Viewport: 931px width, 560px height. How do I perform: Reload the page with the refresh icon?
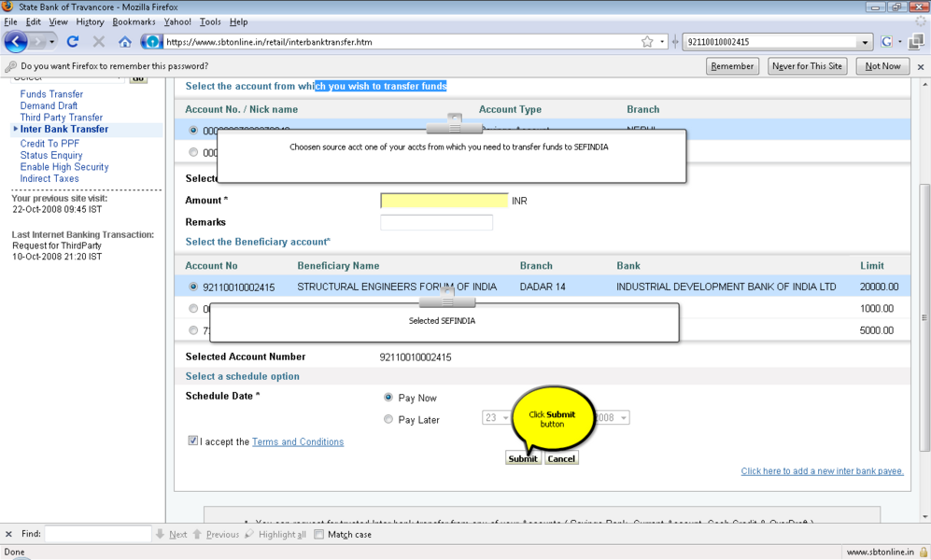[73, 42]
